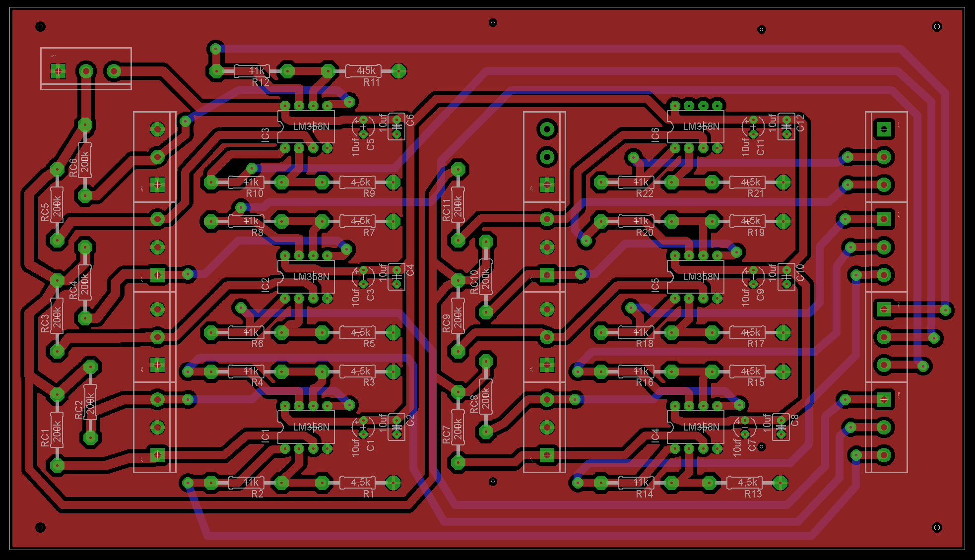This screenshot has height=560, width=975.
Task: Click the R10 resistor label
Action: [x=255, y=193]
